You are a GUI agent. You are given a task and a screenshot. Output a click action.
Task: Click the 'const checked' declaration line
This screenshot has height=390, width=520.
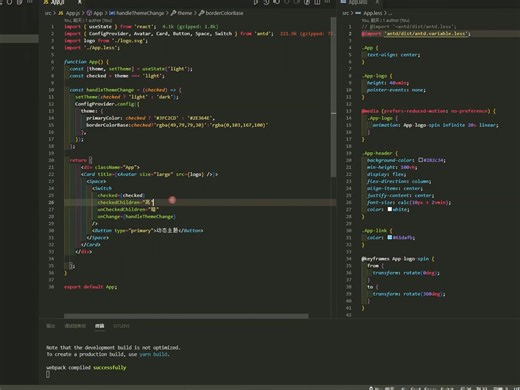[x=117, y=76]
